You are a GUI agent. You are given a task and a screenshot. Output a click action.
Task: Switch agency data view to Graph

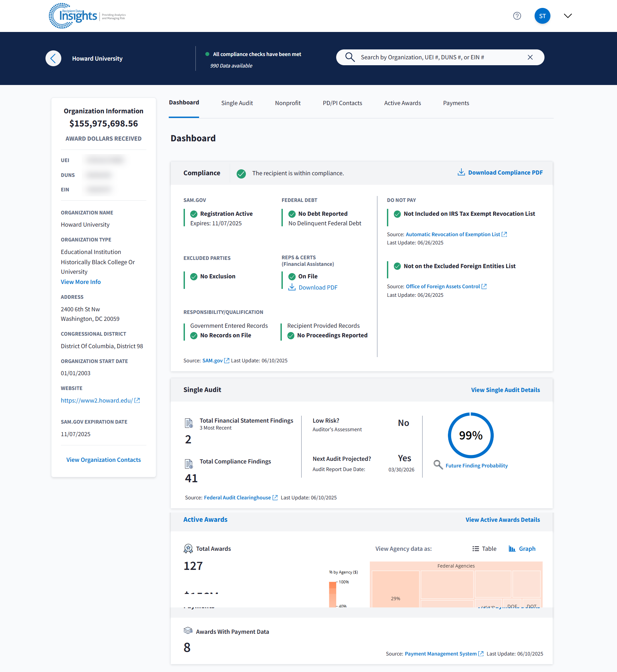[522, 548]
